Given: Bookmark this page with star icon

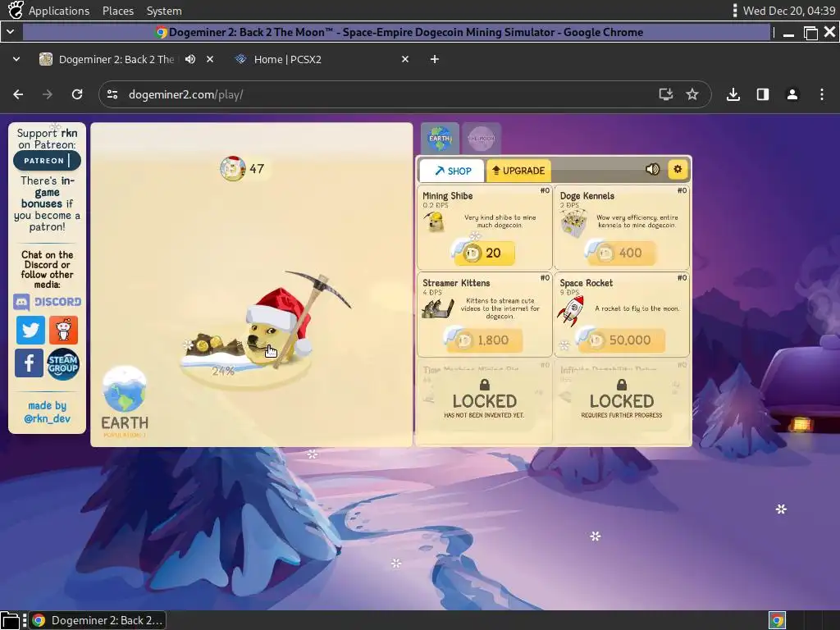Looking at the screenshot, I should pyautogui.click(x=692, y=95).
